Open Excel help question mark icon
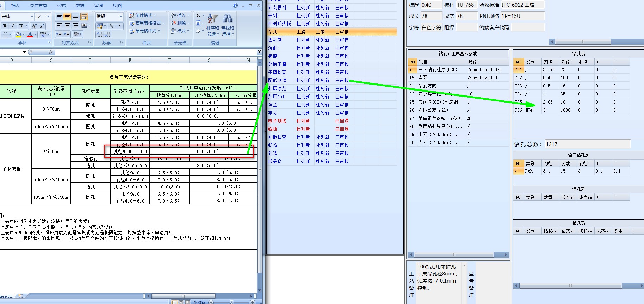Screen dimensions: 644x304 [235, 5]
